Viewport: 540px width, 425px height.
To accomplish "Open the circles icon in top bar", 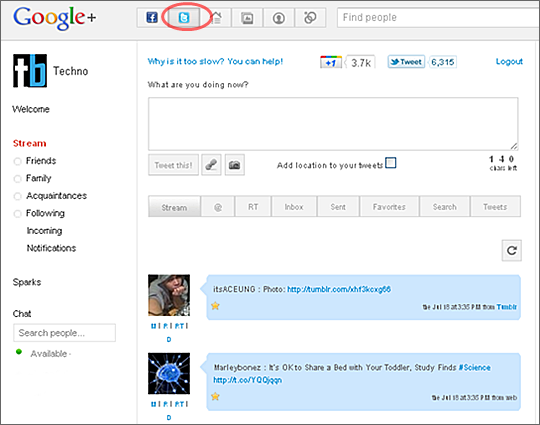I will 310,18.
